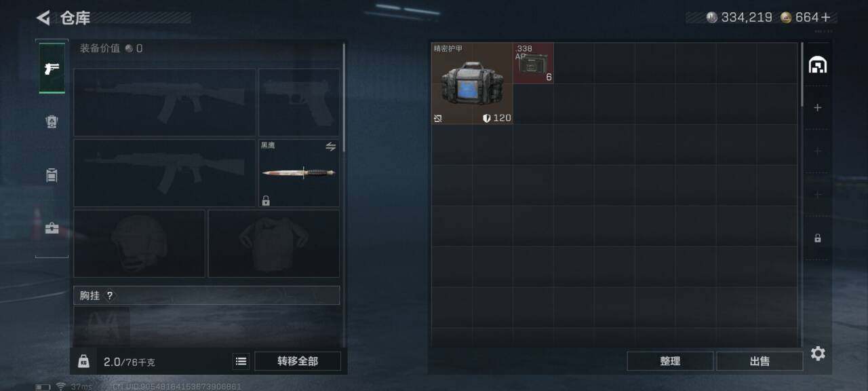Screen dimensions: 868x391
Task: Add a storage box with the top plus
Action: pyautogui.click(x=818, y=107)
